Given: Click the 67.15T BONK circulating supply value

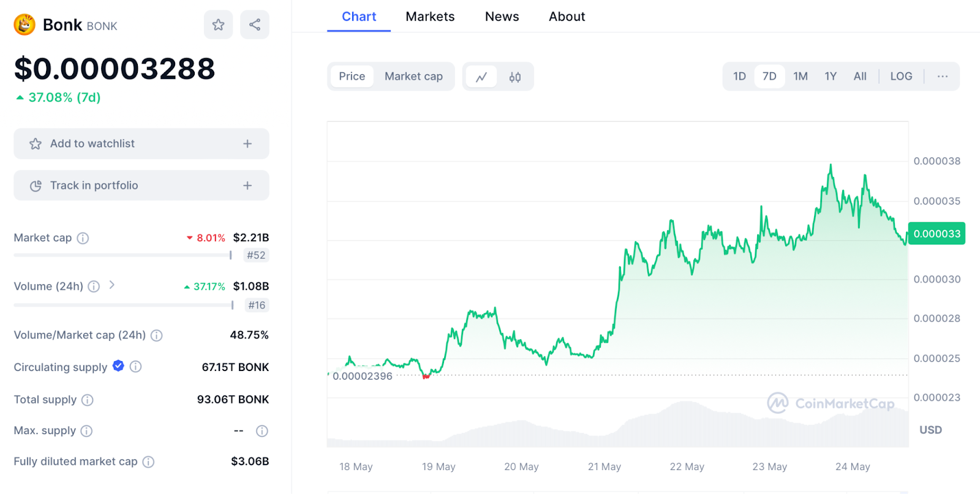Looking at the screenshot, I should pos(235,367).
